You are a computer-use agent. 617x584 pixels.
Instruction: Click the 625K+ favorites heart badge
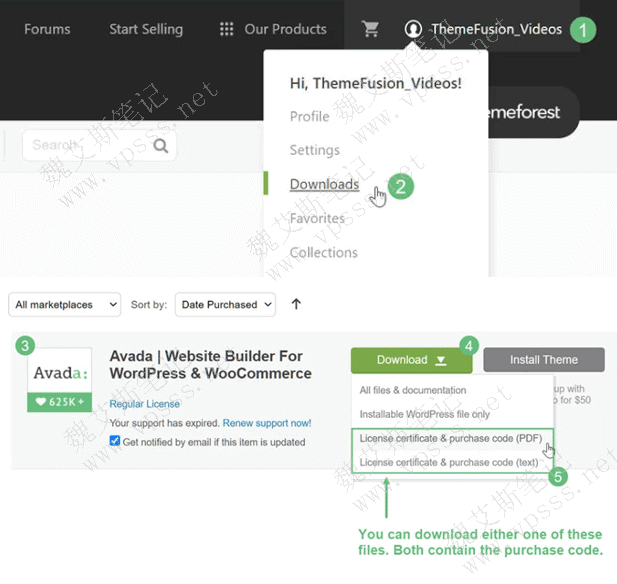coord(59,402)
